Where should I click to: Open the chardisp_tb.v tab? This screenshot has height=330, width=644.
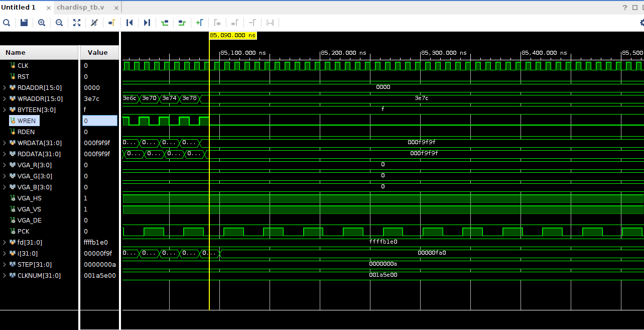pos(81,8)
